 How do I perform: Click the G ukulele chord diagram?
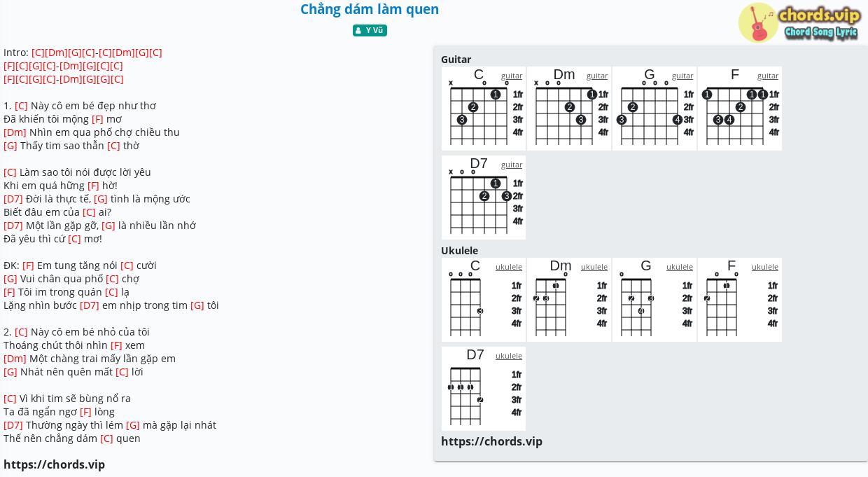[654, 300]
